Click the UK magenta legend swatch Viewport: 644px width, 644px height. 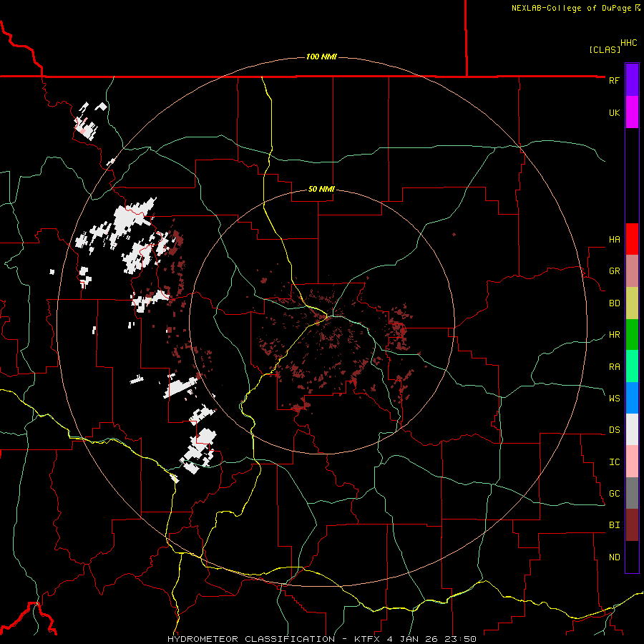coord(632,112)
